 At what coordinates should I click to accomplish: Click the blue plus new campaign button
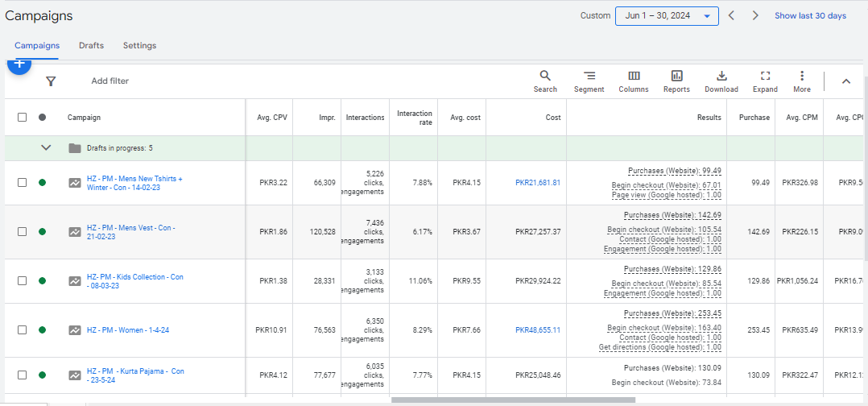(x=19, y=65)
